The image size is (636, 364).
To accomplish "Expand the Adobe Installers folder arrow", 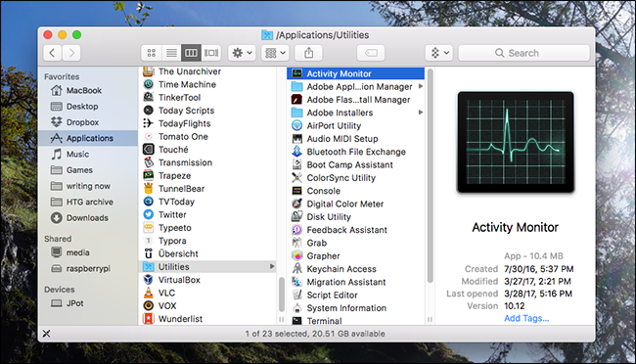I will [x=420, y=113].
